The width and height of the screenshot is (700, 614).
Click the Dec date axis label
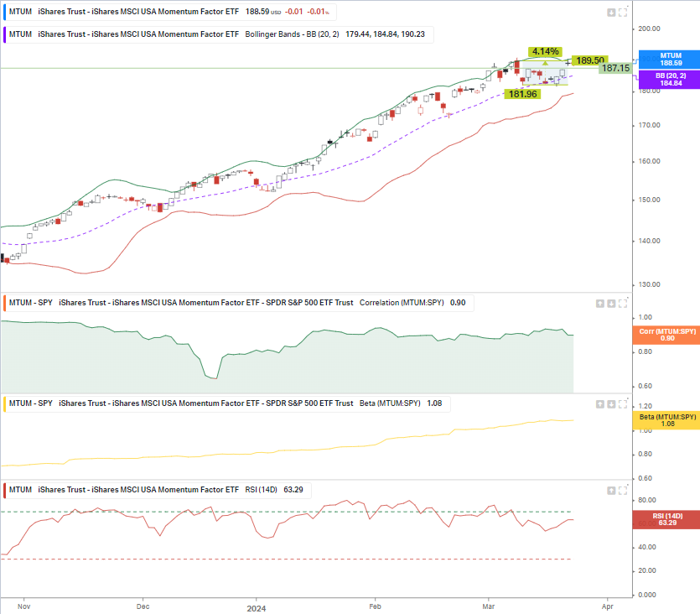(x=143, y=606)
